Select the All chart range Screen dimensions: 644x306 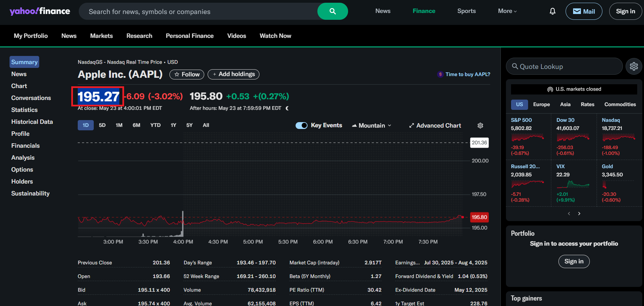coord(206,125)
